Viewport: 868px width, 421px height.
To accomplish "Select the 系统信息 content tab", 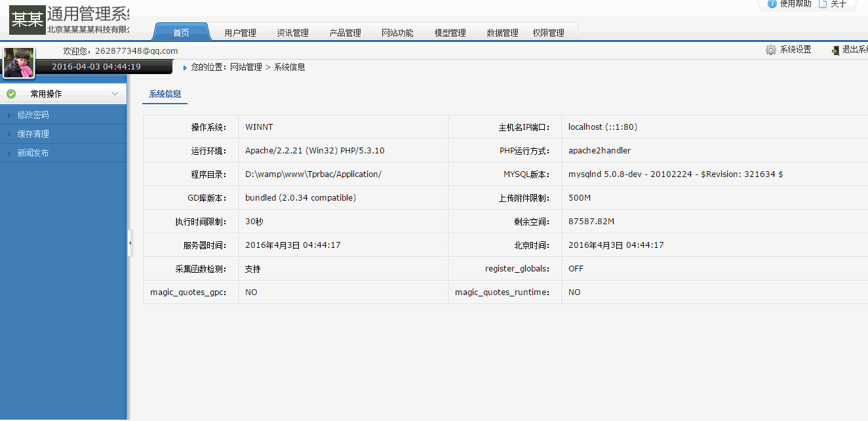I will (165, 94).
